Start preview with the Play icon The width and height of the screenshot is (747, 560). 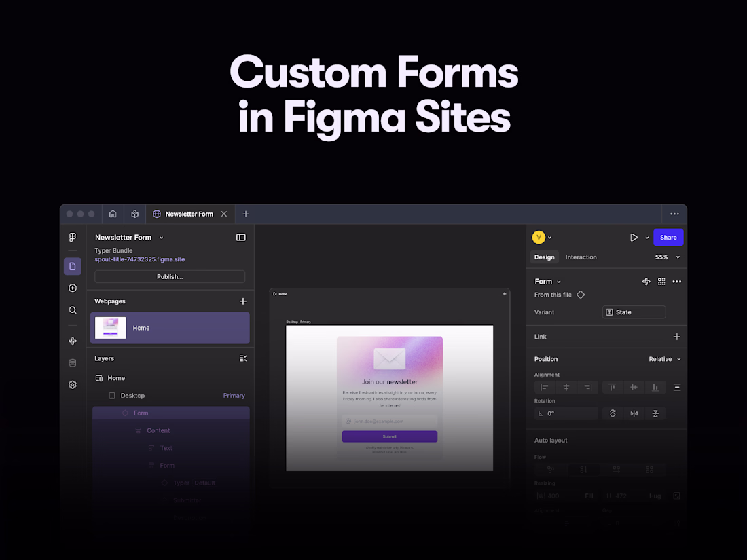[x=634, y=237]
